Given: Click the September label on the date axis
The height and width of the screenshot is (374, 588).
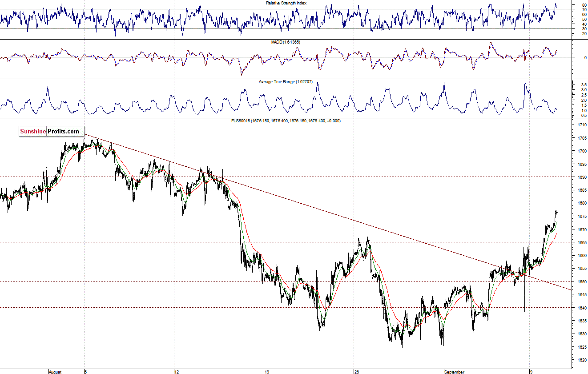Looking at the screenshot, I should click(455, 371).
